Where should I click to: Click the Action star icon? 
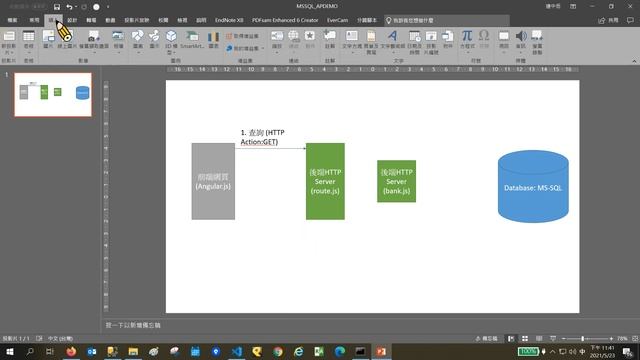pyautogui.click(x=310, y=36)
